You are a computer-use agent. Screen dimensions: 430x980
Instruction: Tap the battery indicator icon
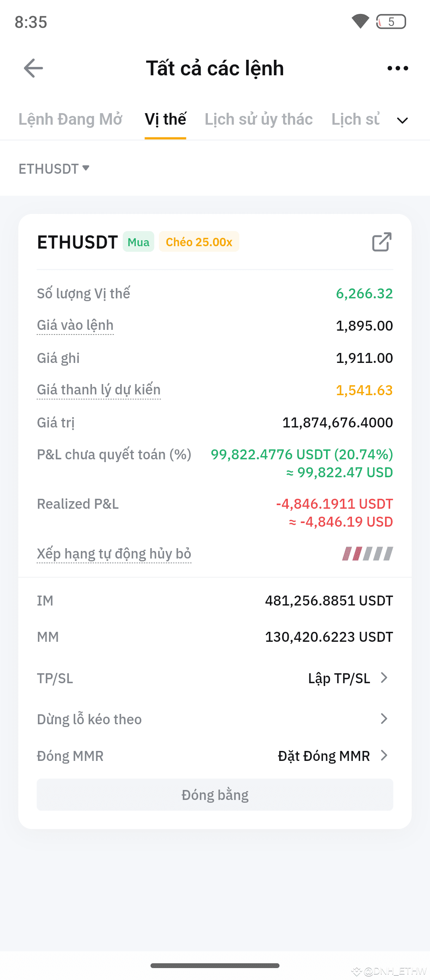[391, 22]
